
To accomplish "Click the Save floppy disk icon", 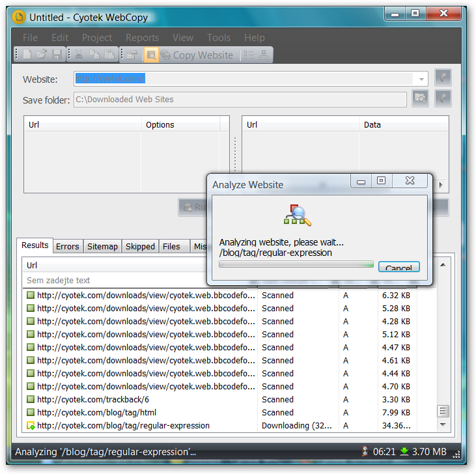I will 57,55.
